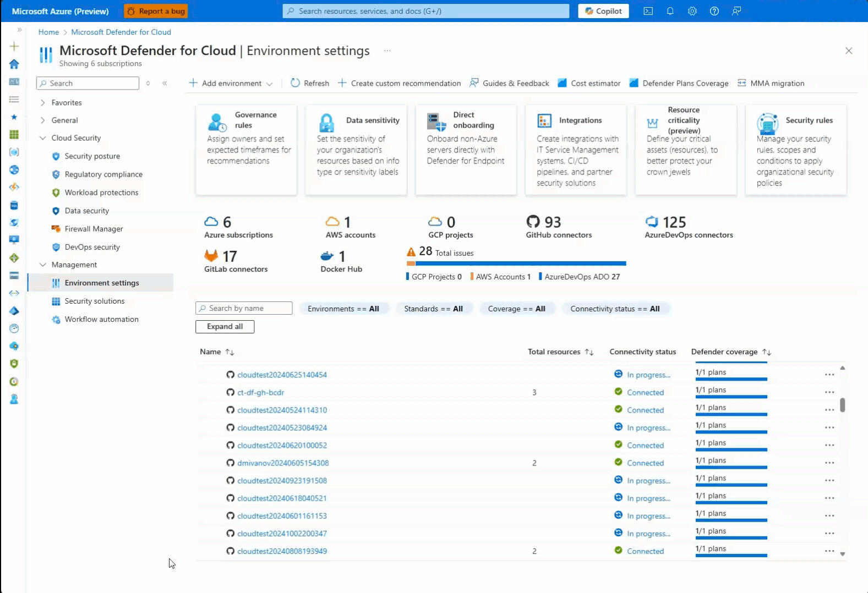Screen dimensions: 868x593
Task: Sort by Total resources column arrows
Action: click(589, 352)
